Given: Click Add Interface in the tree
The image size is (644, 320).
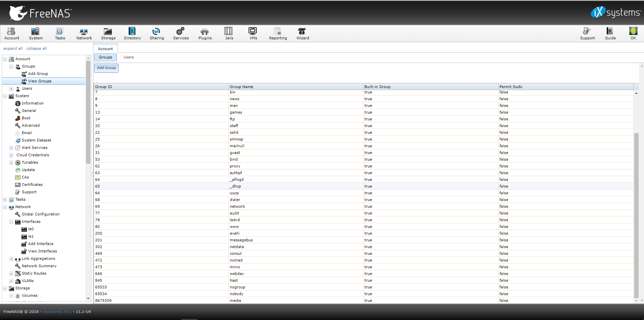Looking at the screenshot, I should pos(41,244).
